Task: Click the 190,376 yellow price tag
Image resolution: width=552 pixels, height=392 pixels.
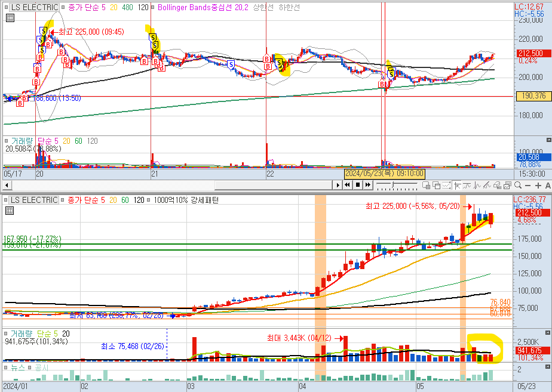Action: point(533,95)
